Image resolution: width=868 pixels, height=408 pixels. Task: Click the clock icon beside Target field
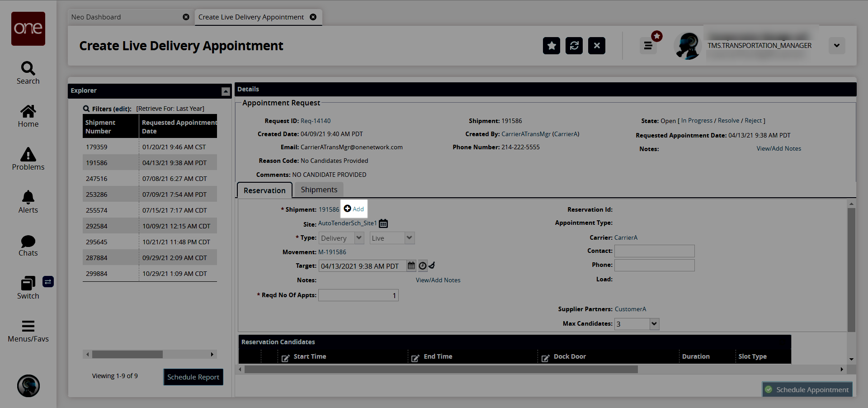pyautogui.click(x=422, y=266)
